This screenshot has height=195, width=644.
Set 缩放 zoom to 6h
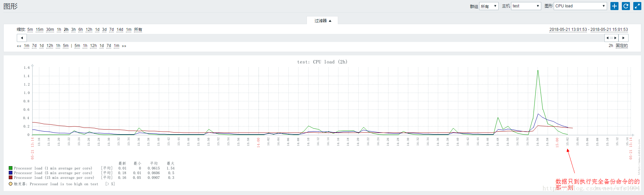[x=81, y=30]
